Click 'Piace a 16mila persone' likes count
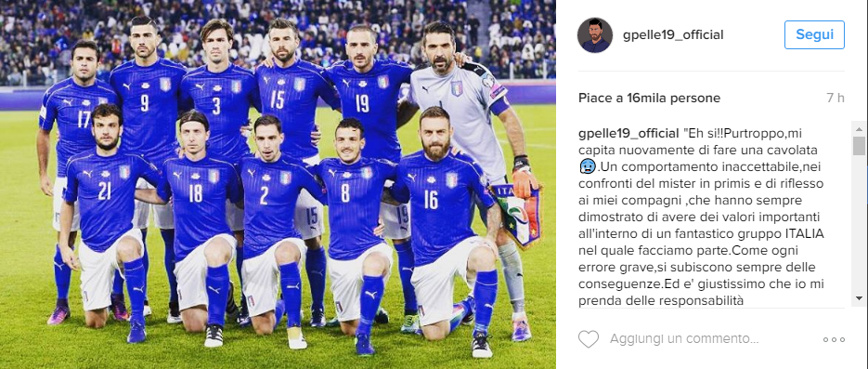Viewport: 868px width, 369px height. click(649, 99)
